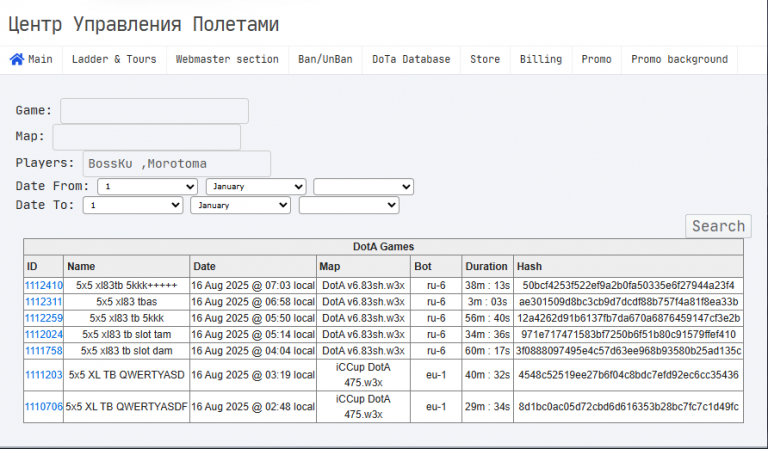The image size is (768, 449).
Task: Click the ID column header
Action: click(x=44, y=266)
